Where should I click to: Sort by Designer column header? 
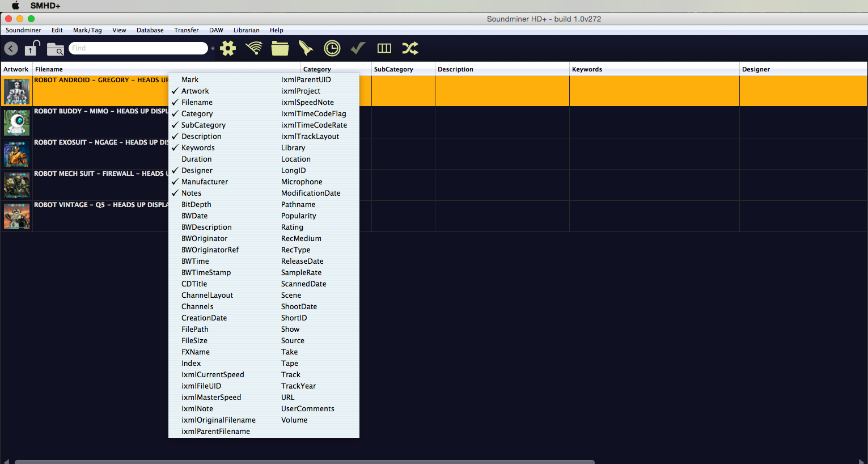point(803,69)
